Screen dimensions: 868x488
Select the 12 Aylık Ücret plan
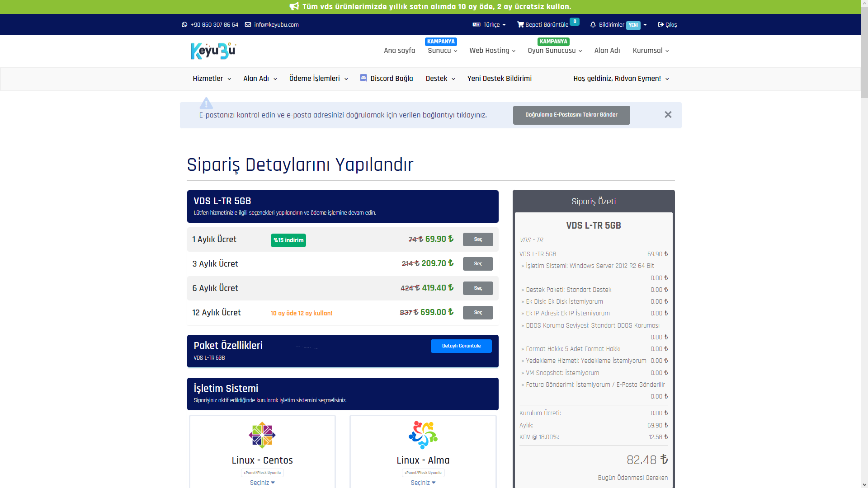(478, 313)
